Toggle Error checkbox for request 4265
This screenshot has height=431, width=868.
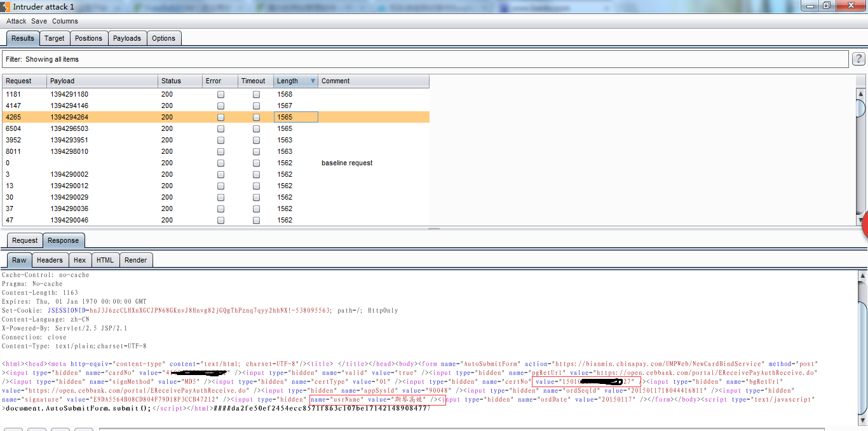tap(221, 117)
